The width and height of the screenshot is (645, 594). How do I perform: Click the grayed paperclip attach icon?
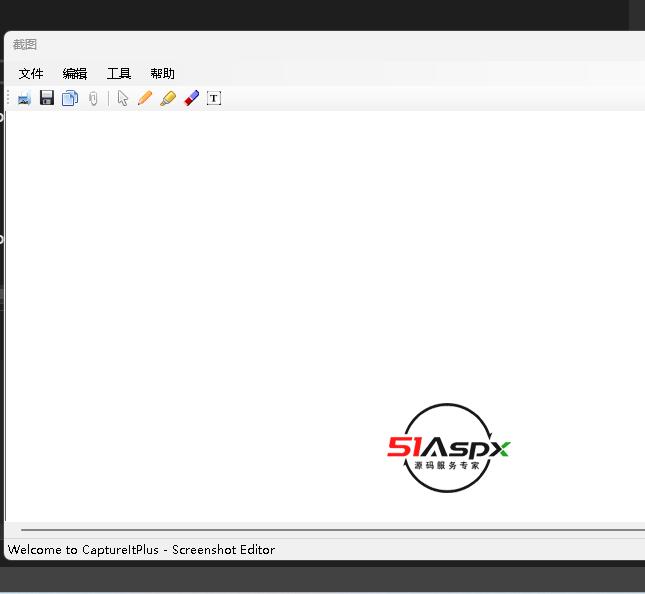point(93,99)
